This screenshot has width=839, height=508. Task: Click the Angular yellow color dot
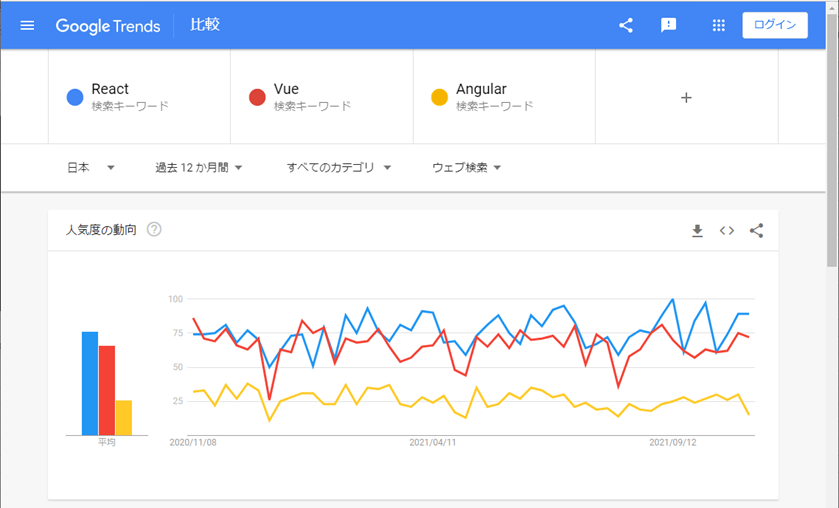(x=439, y=97)
